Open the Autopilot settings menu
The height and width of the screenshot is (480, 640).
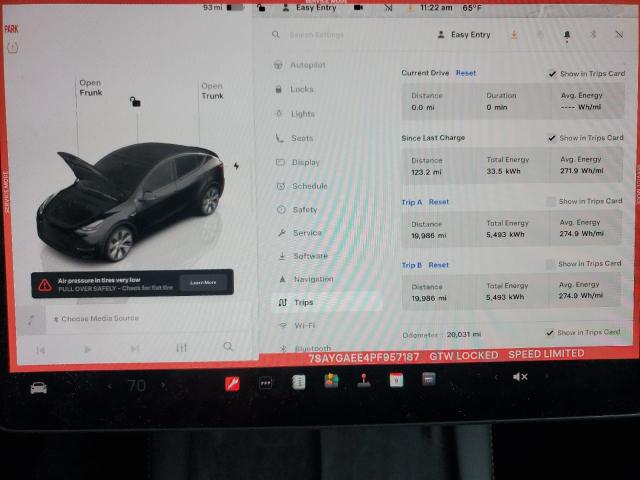(x=300, y=65)
